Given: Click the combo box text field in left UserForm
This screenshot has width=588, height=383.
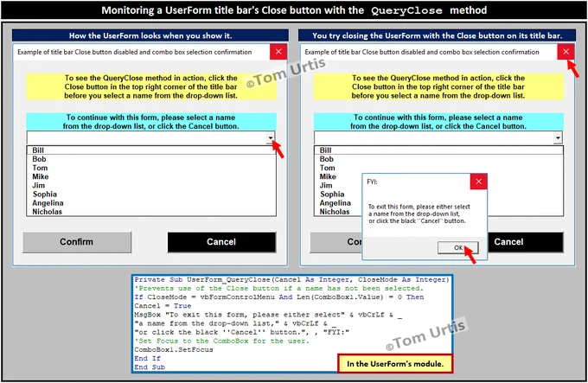Looking at the screenshot, I should [147, 138].
